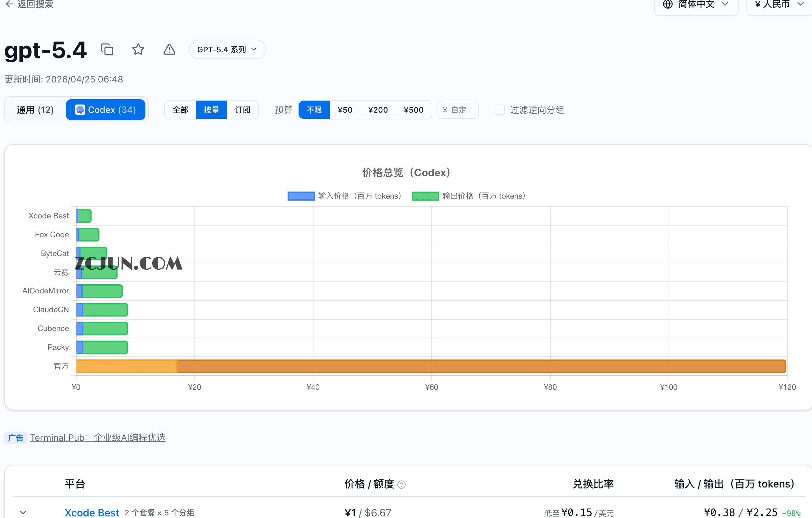Switch to the 通用 (12) tab
The width and height of the screenshot is (812, 518).
click(x=35, y=110)
